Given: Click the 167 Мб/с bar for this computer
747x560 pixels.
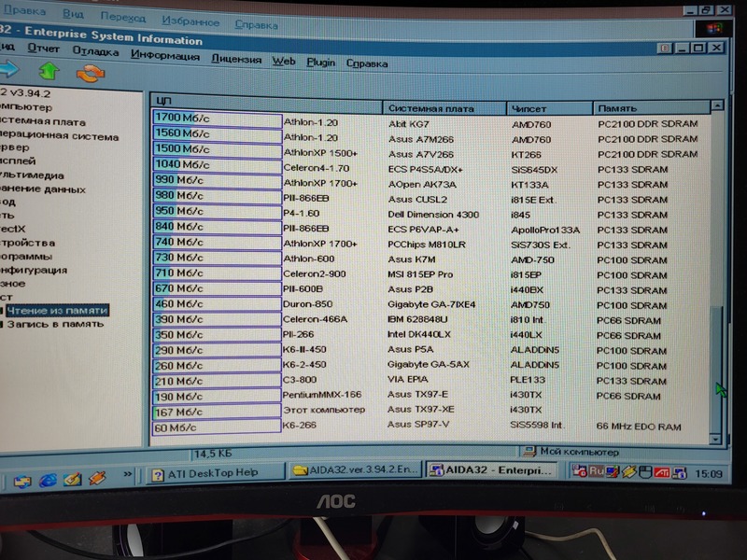Looking at the screenshot, I should coord(217,412).
